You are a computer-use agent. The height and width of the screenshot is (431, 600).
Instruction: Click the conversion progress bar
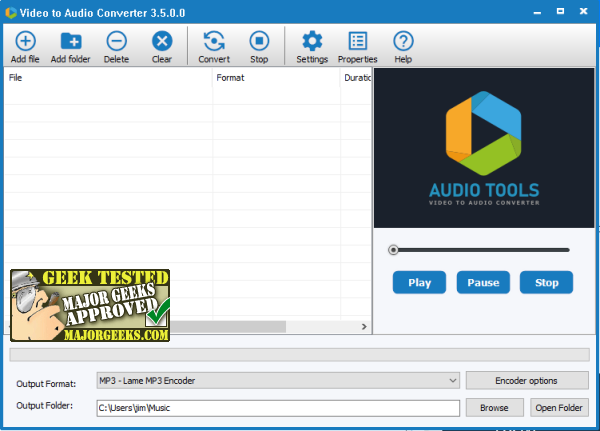coord(299,355)
